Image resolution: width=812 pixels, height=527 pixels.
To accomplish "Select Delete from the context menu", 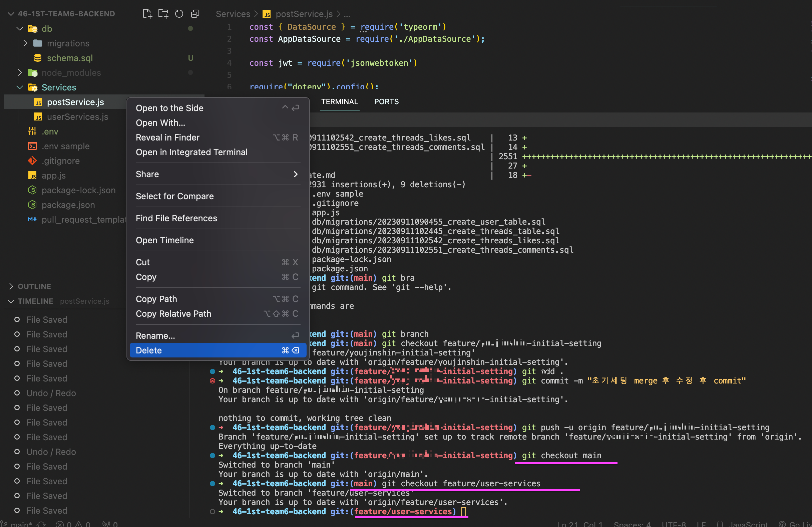I will pos(149,350).
